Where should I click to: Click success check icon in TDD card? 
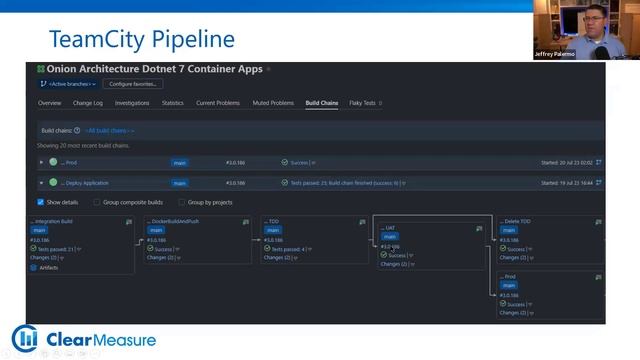pyautogui.click(x=267, y=248)
